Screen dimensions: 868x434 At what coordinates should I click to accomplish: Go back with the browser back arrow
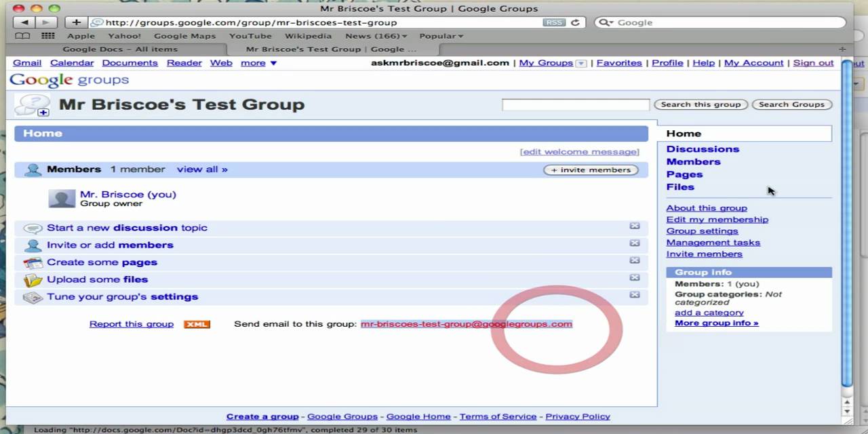[x=26, y=22]
